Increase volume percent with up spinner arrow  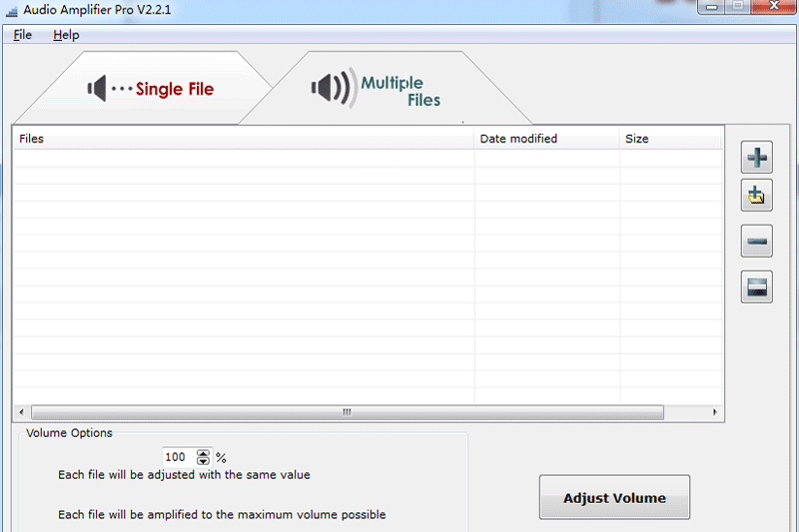coord(204,453)
